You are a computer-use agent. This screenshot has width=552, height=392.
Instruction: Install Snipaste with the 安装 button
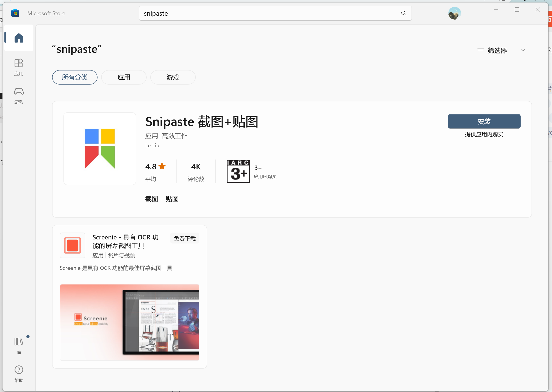484,121
